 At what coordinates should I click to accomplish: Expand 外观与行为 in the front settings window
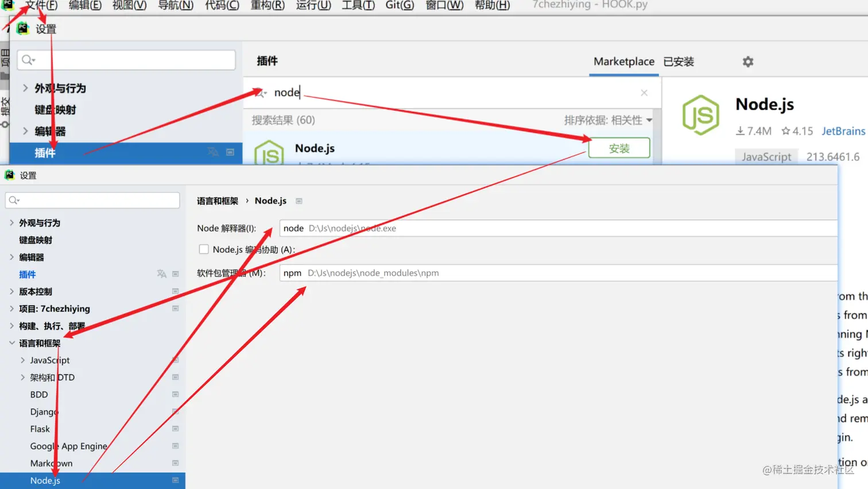pyautogui.click(x=11, y=222)
